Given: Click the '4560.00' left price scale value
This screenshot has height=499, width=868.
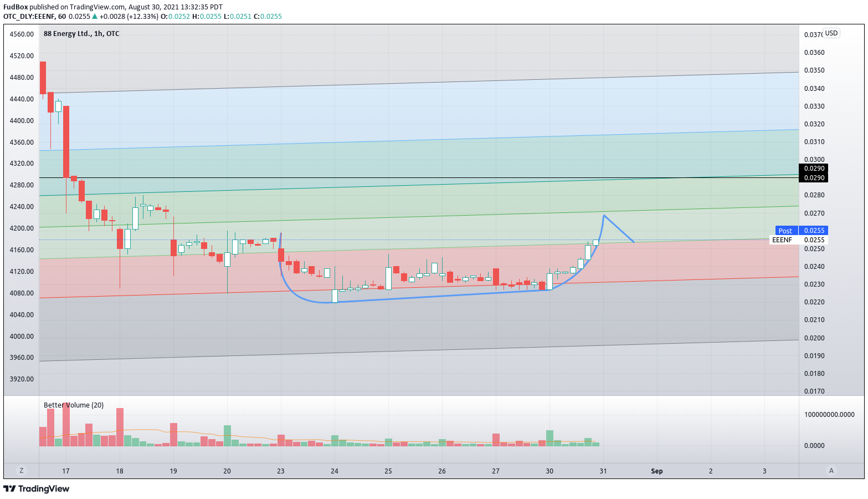Looking at the screenshot, I should [22, 34].
